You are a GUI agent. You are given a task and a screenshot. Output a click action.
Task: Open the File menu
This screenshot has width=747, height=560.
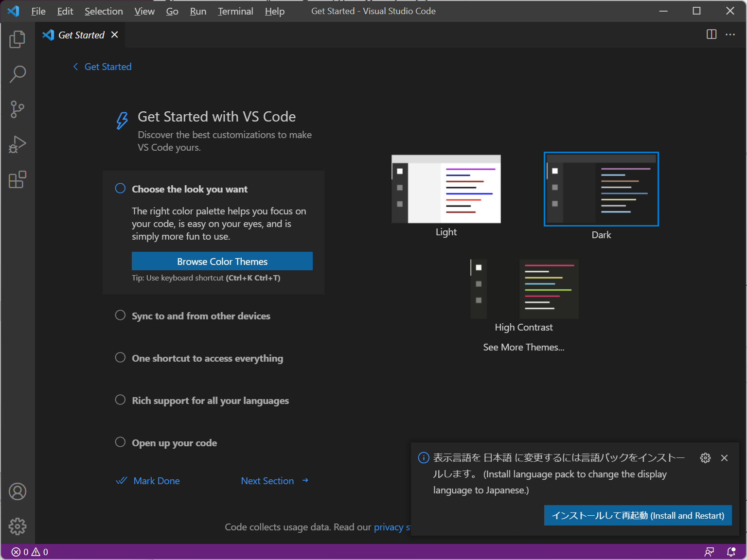(38, 11)
